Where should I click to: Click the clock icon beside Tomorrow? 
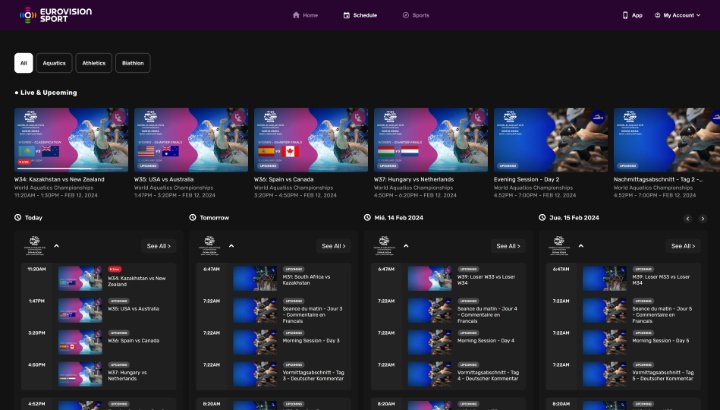(193, 217)
